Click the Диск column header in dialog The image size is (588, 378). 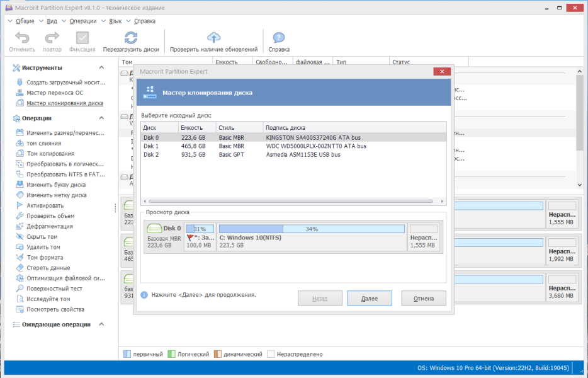(x=160, y=128)
